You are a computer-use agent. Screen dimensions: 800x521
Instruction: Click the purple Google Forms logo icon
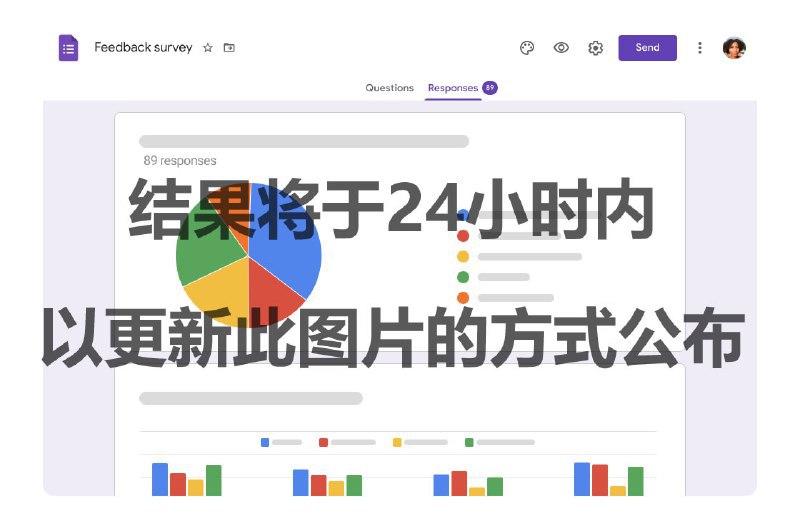[x=68, y=48]
